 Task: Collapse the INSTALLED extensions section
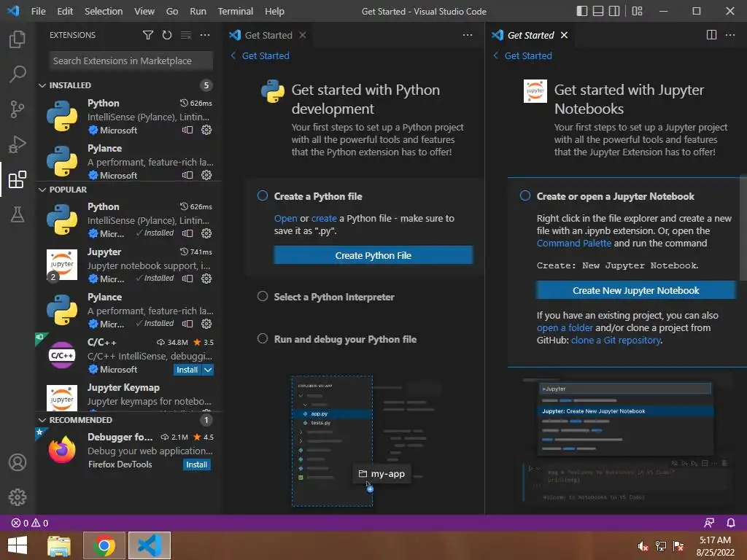coord(42,85)
